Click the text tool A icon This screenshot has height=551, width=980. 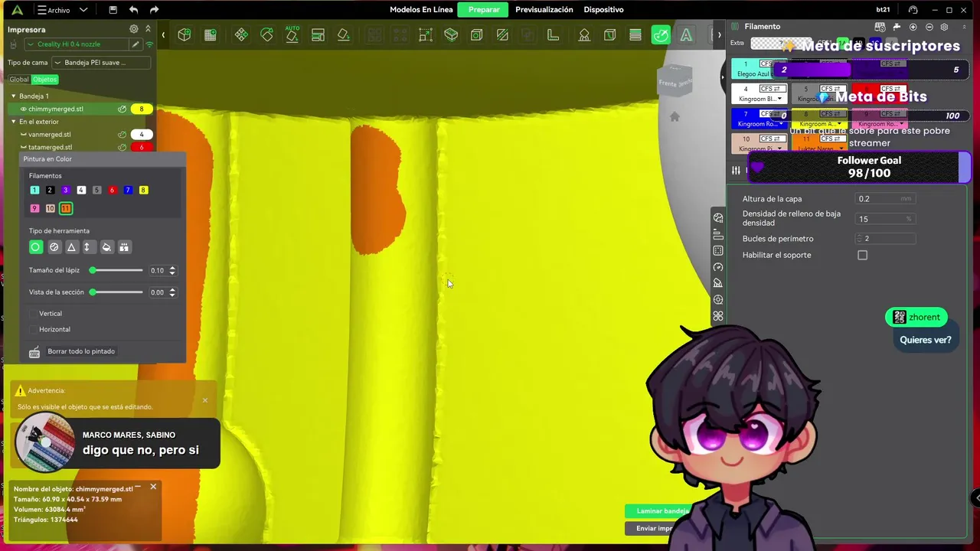686,34
